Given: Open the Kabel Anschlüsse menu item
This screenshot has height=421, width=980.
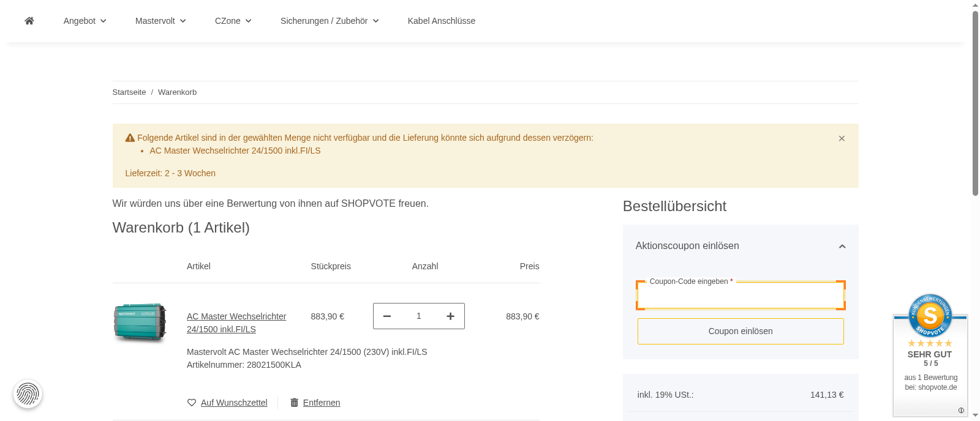Looking at the screenshot, I should (x=442, y=21).
